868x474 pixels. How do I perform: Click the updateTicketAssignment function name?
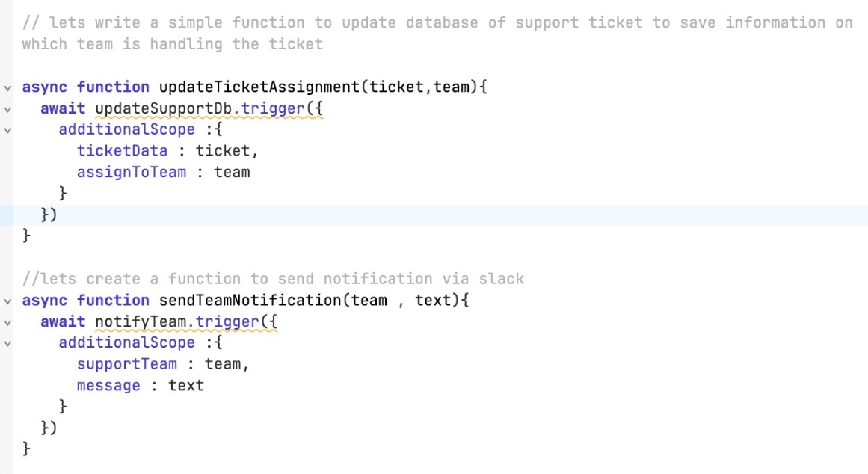coord(259,87)
